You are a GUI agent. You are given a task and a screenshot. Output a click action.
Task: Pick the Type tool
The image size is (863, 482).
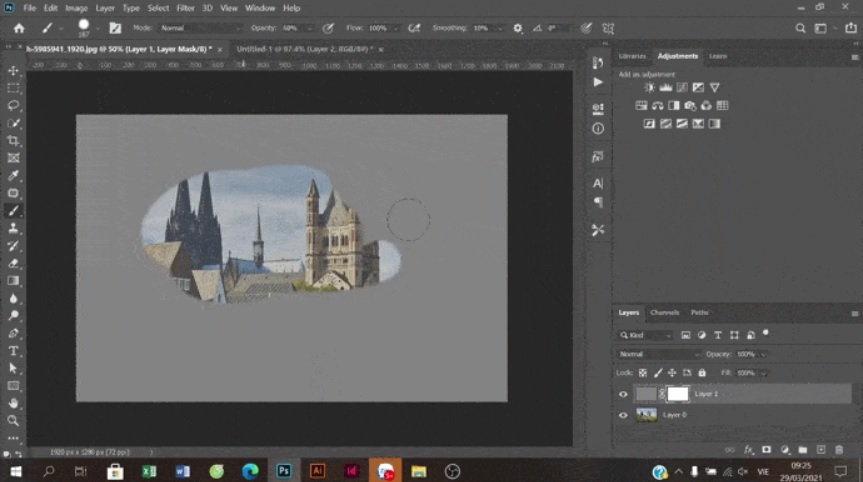[x=14, y=351]
